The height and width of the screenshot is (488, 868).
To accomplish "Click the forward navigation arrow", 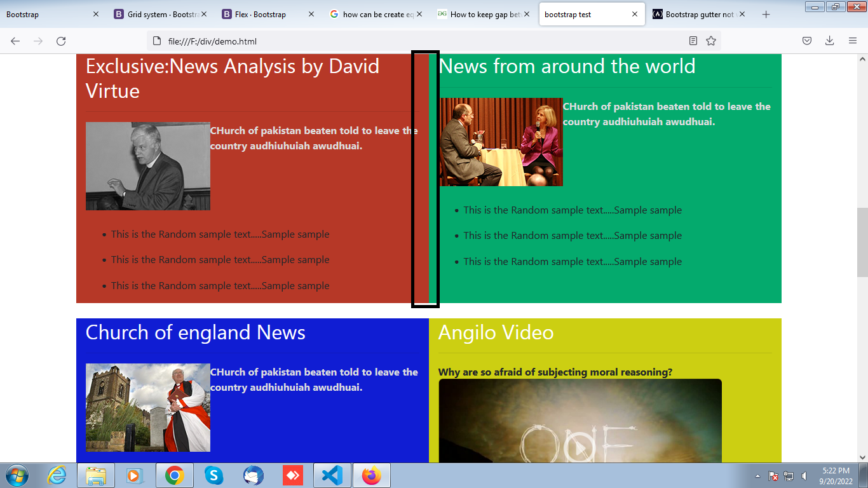I will [x=38, y=41].
